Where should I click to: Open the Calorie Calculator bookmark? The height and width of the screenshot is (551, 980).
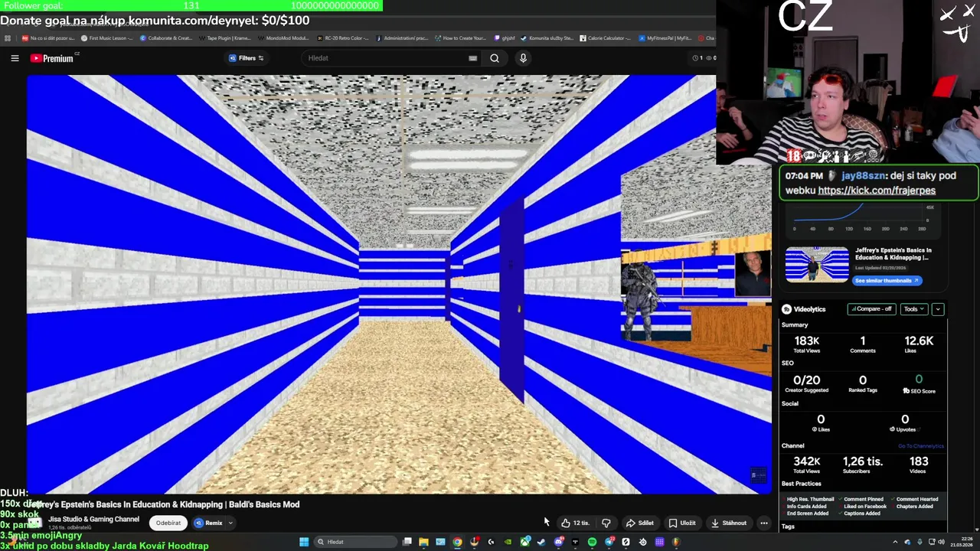tap(605, 37)
